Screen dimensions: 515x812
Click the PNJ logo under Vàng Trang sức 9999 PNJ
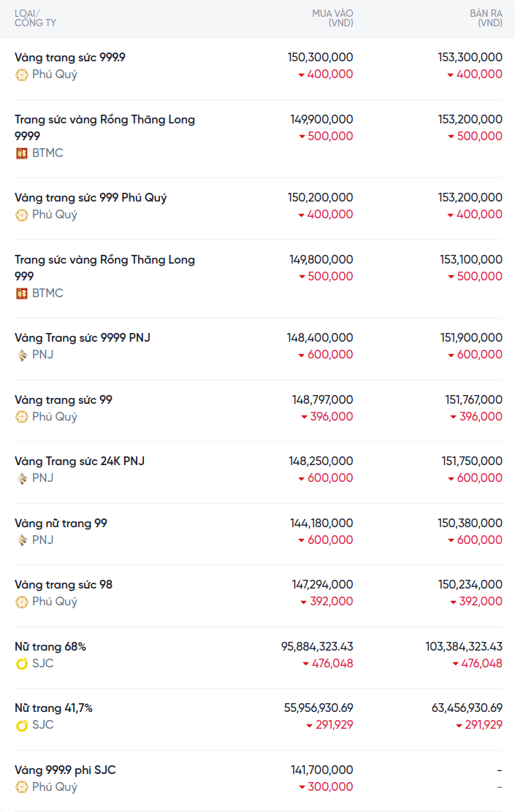click(x=22, y=355)
